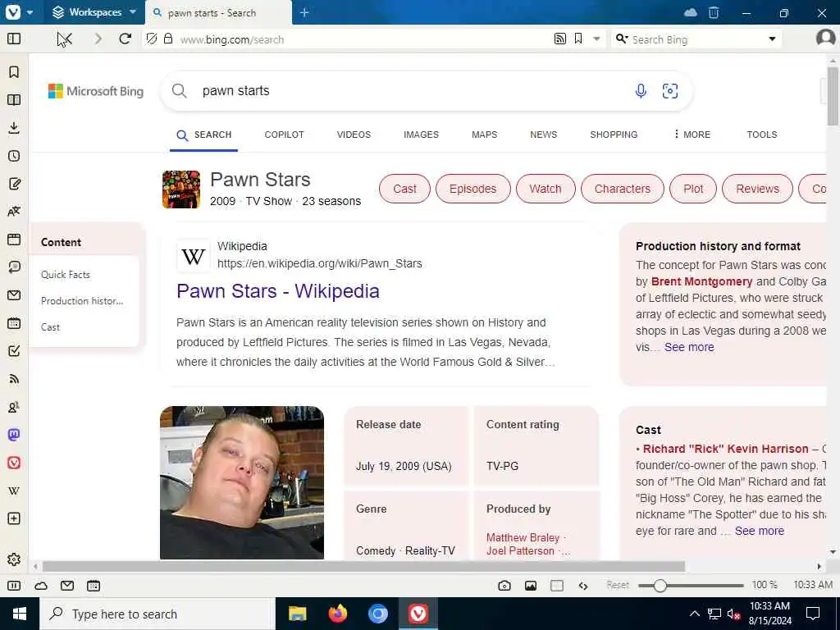
Task: Open the Vivaldi main menu icon
Action: (13, 11)
